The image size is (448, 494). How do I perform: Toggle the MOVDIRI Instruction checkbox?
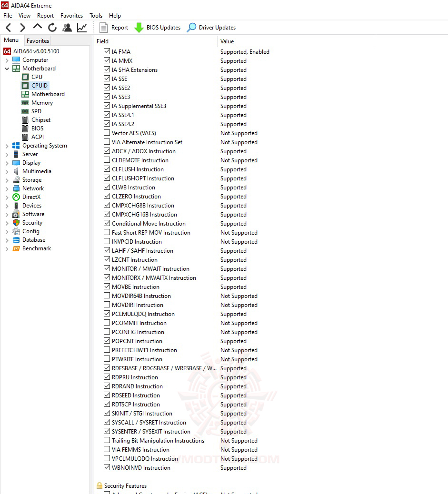click(107, 305)
